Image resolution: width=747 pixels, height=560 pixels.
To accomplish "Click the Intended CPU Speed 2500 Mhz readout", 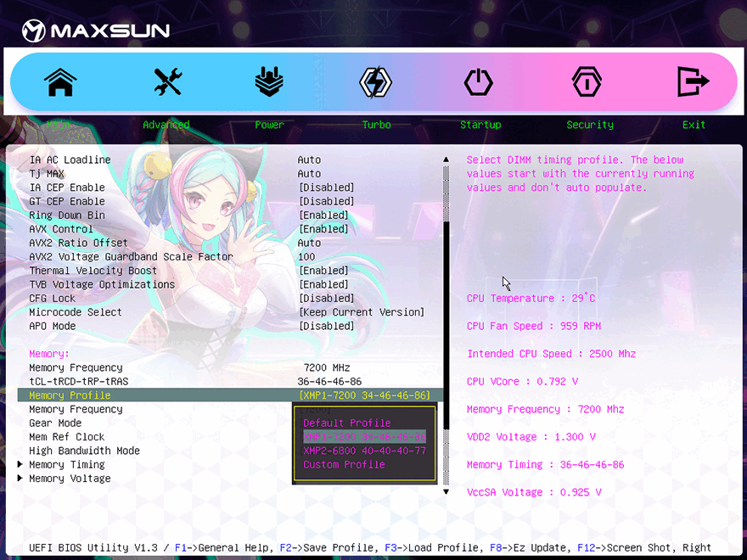I will click(x=551, y=354).
